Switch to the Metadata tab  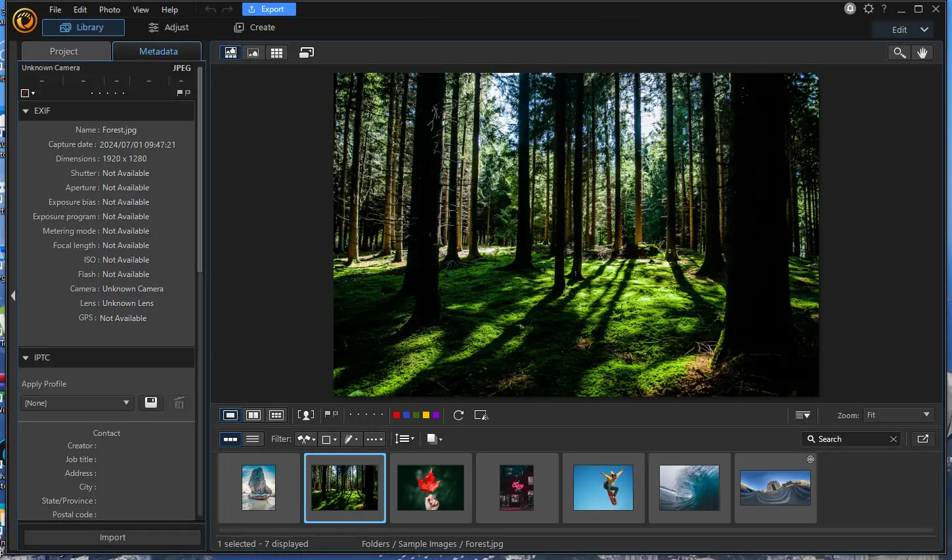[x=158, y=51]
